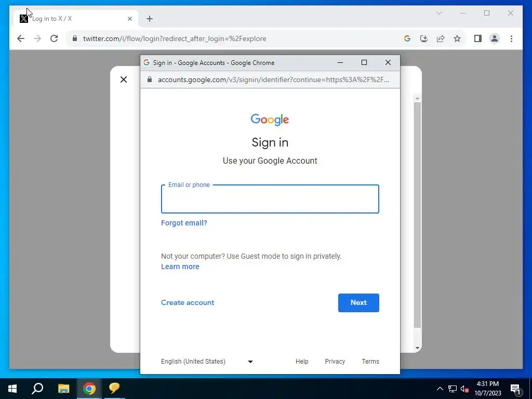Click the scrollbar up arrow in X dialog
This screenshot has height=399, width=532.
[x=417, y=98]
